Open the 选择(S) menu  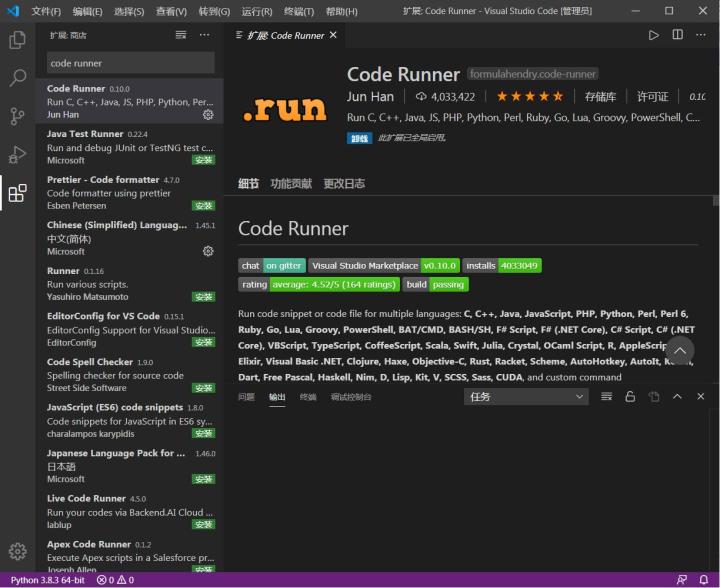click(x=129, y=11)
